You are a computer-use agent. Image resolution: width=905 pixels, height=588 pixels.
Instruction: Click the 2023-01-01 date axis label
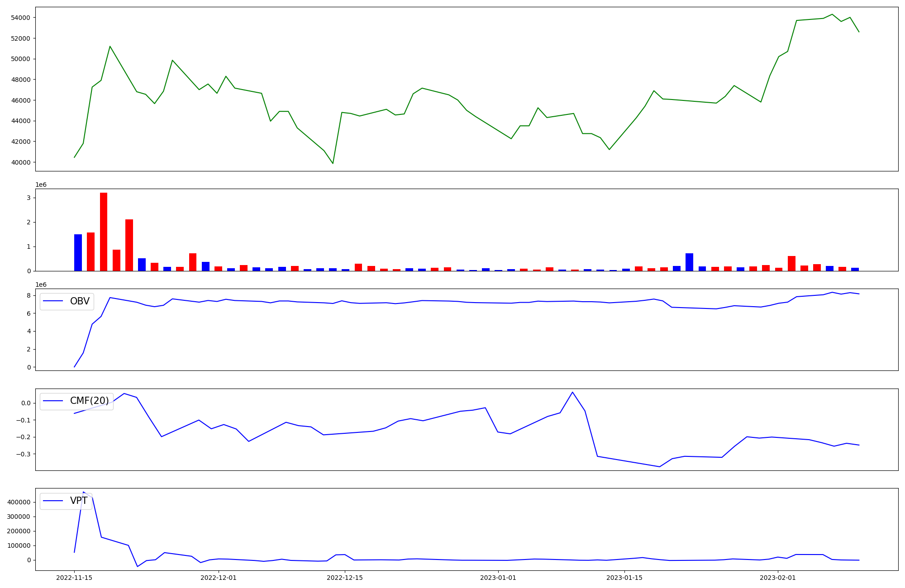(498, 578)
